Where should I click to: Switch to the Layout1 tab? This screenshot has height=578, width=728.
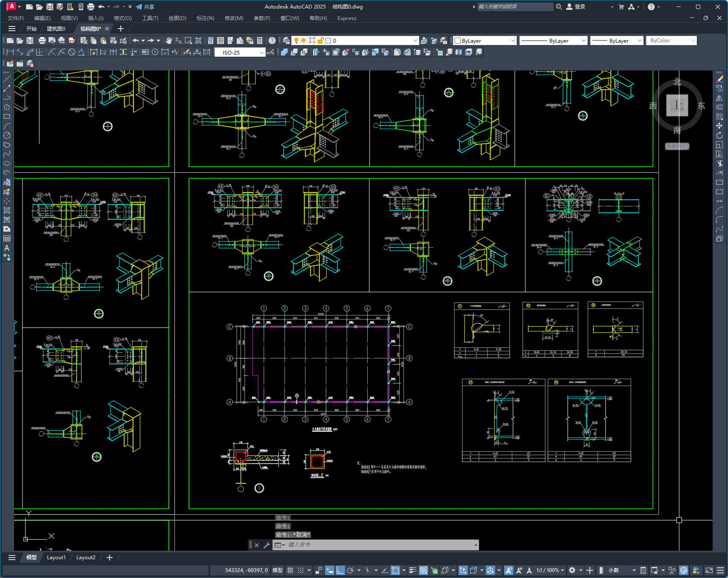tap(56, 558)
